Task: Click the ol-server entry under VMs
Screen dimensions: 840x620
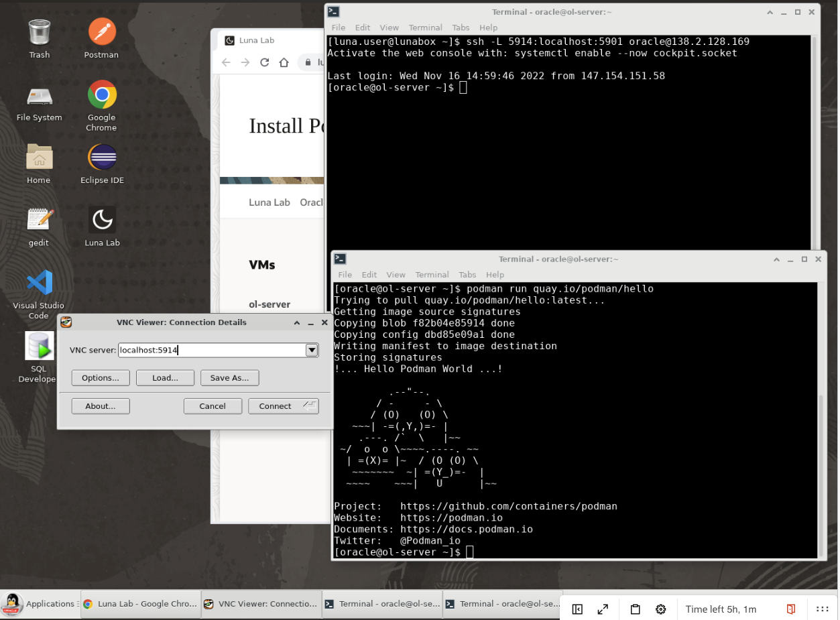Action: click(x=269, y=304)
